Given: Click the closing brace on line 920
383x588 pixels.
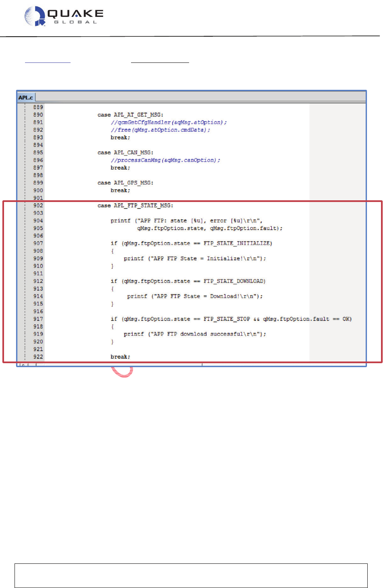Looking at the screenshot, I should pos(112,342).
